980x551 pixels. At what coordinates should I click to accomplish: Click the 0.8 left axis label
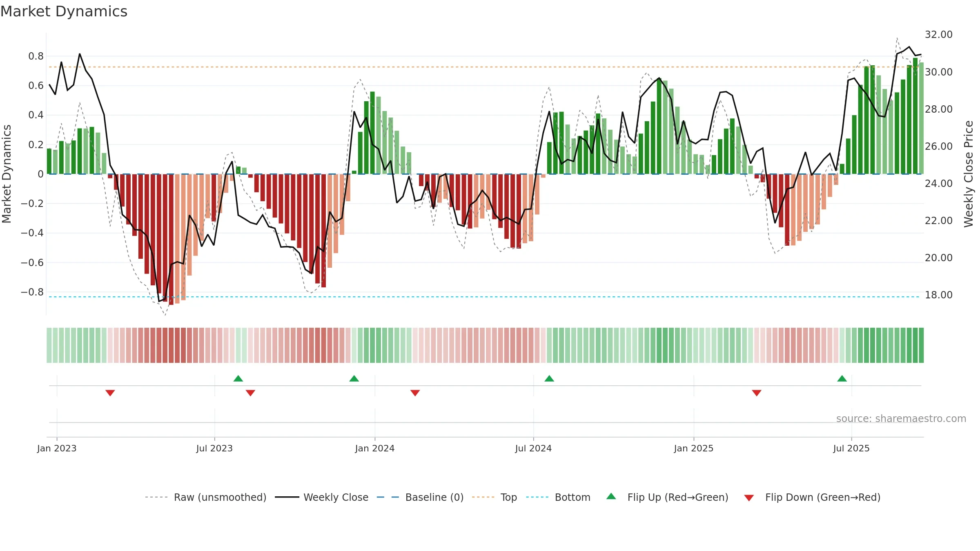[36, 56]
